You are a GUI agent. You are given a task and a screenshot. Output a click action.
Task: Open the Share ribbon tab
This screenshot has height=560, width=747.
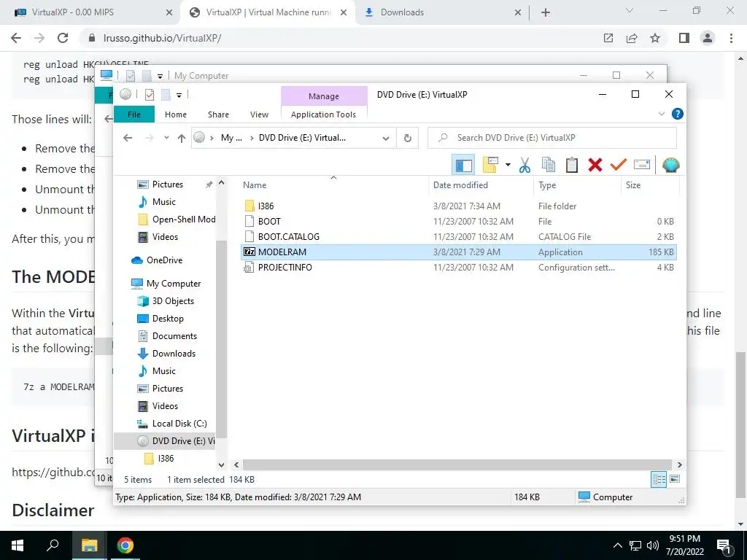pyautogui.click(x=218, y=114)
